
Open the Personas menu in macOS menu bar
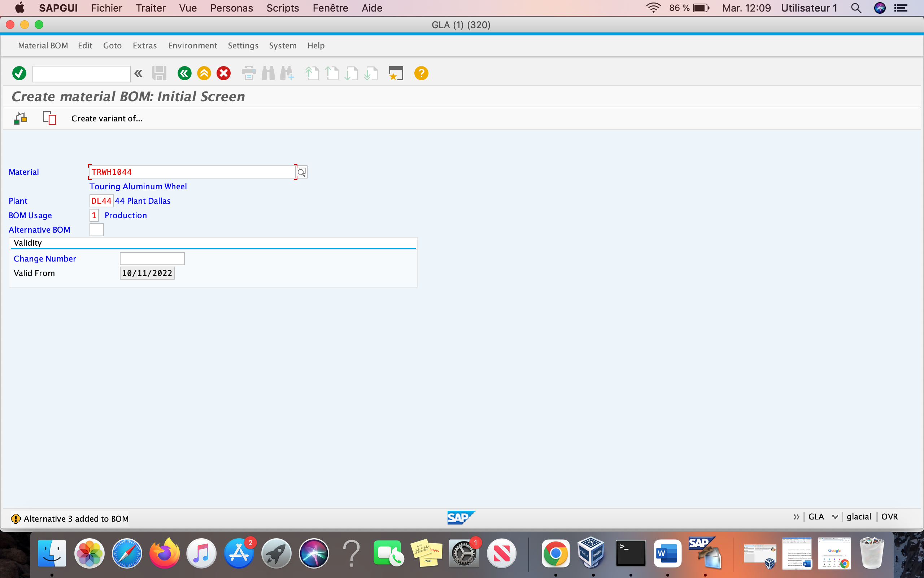click(231, 8)
